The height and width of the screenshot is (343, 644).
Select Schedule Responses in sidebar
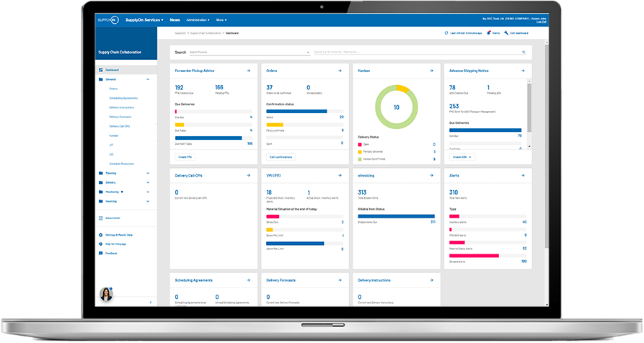tap(122, 164)
